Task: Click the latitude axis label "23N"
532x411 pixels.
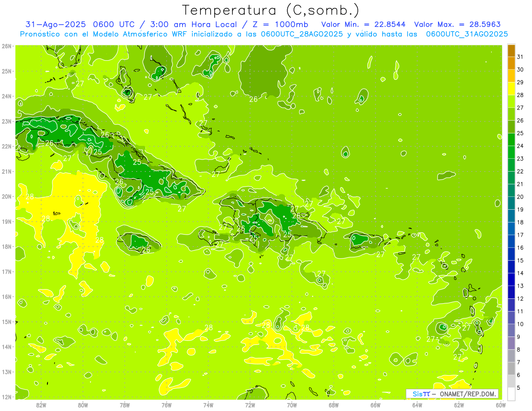Action: (7, 121)
